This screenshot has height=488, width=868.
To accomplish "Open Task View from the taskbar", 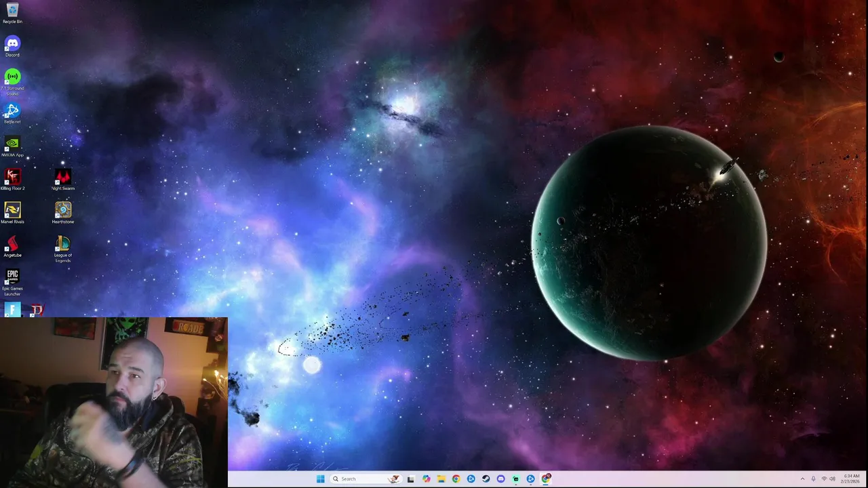I will [410, 479].
